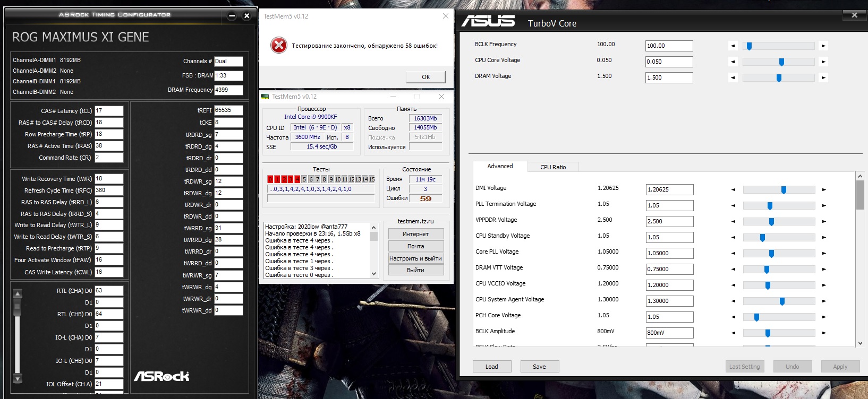Focus the CPU Core Voltage input field

point(669,62)
